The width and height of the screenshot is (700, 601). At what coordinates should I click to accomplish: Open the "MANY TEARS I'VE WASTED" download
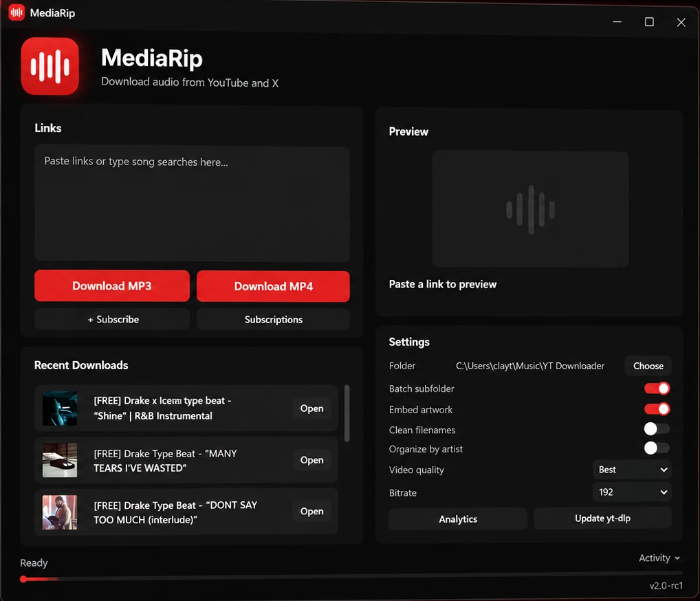pos(311,460)
